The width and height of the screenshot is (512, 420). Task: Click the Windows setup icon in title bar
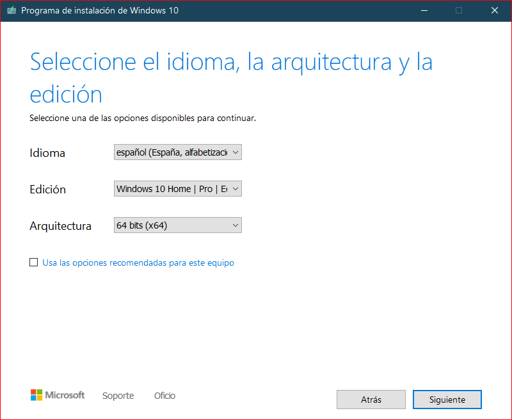click(x=12, y=10)
